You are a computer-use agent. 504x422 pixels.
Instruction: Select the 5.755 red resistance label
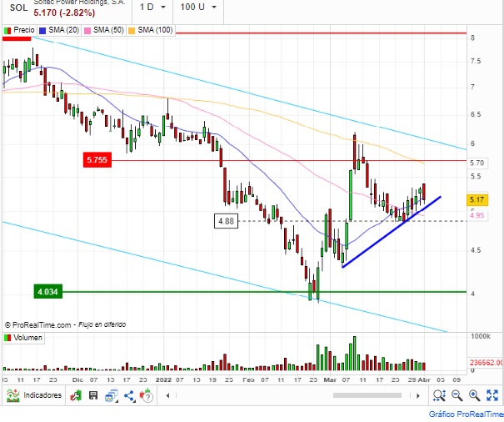(x=97, y=159)
